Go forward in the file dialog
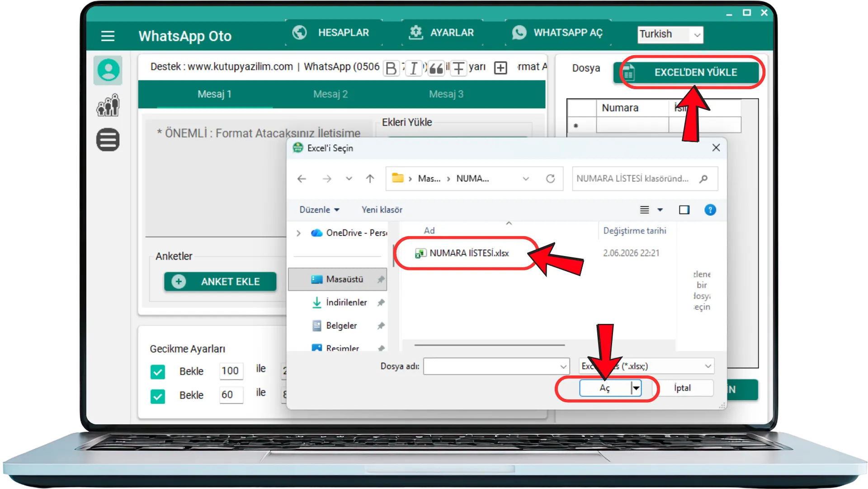Screen dimensions: 868x489 click(x=327, y=179)
